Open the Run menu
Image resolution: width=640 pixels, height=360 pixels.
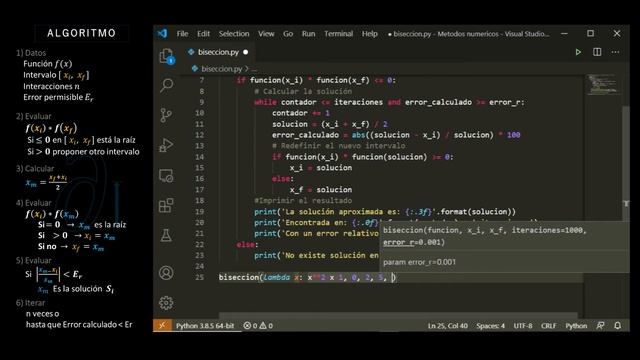click(309, 34)
